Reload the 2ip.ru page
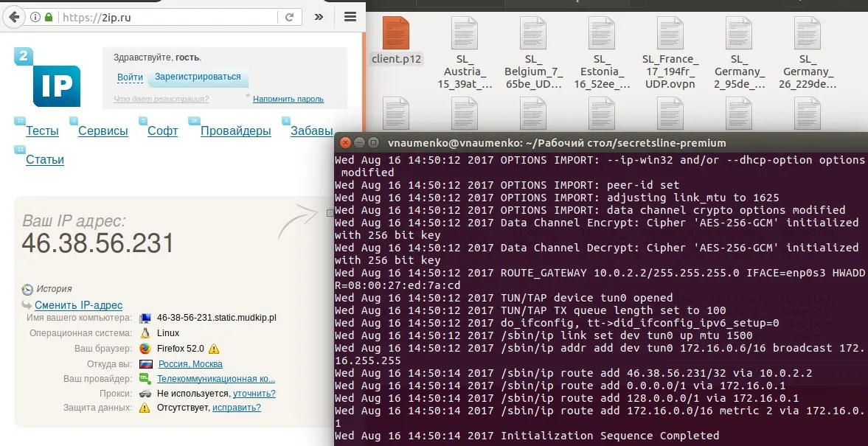This screenshot has width=868, height=446. tap(289, 17)
